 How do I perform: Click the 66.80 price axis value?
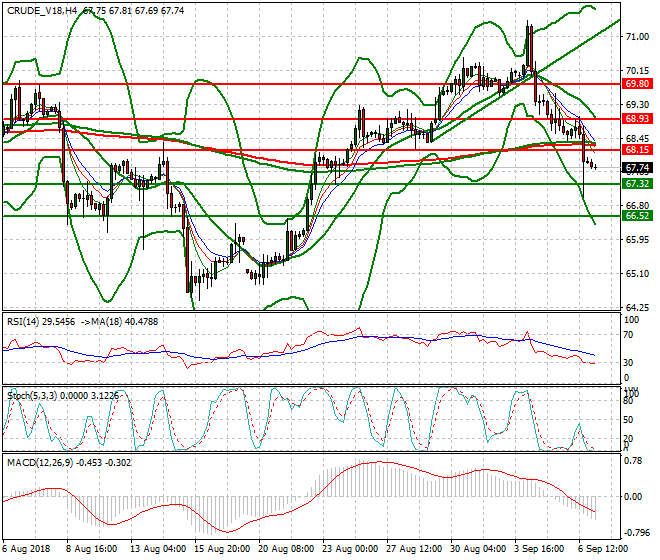tap(637, 206)
